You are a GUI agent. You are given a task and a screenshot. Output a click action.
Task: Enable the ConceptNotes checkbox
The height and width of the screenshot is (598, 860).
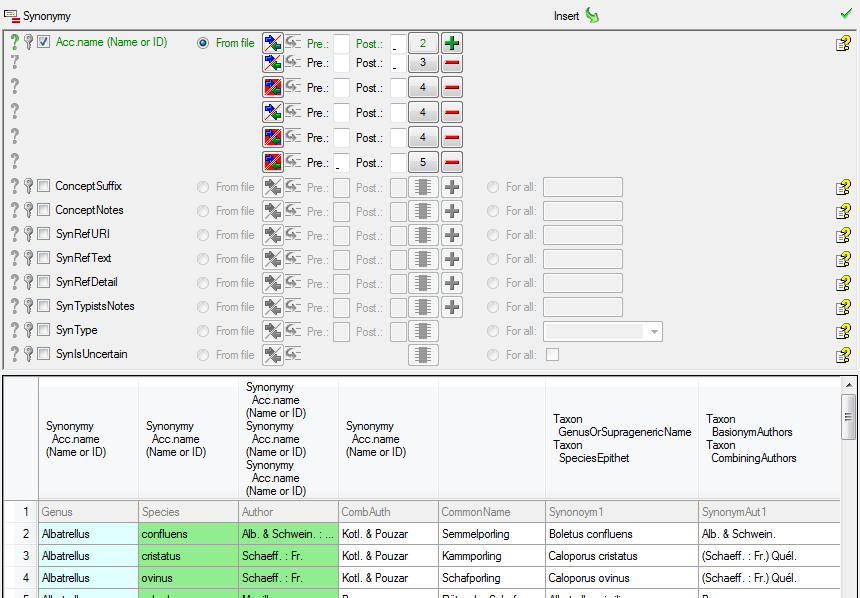[x=44, y=211]
